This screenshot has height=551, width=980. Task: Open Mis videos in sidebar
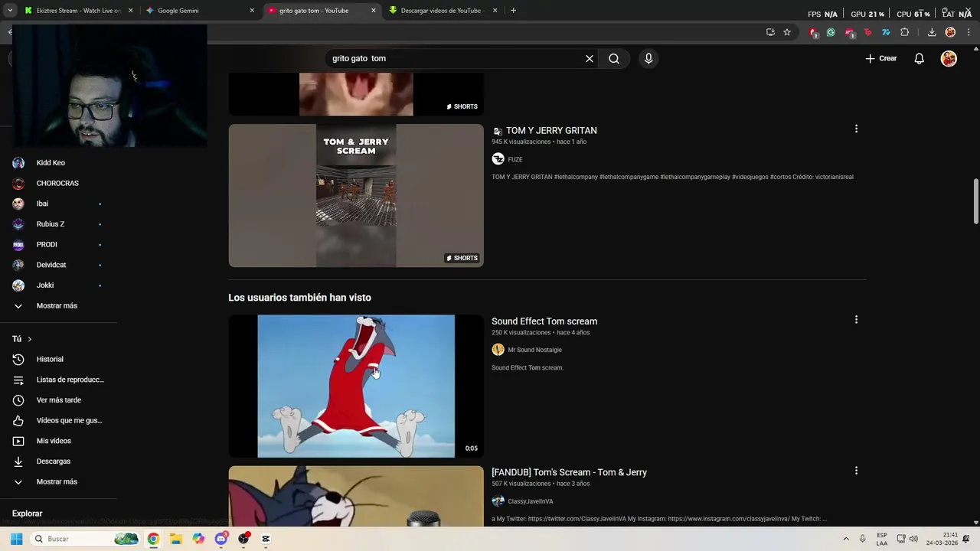click(x=58, y=441)
